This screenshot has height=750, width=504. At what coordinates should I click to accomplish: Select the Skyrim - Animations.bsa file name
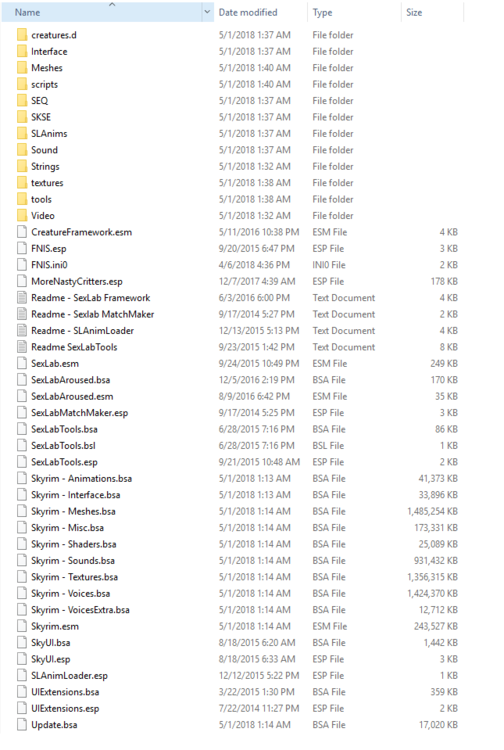point(81,478)
